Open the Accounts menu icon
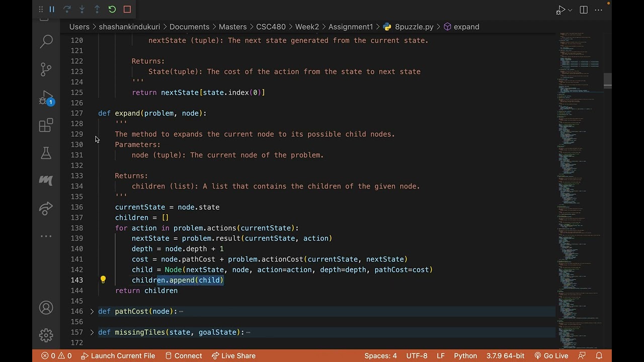The image size is (644, 362). [46, 308]
